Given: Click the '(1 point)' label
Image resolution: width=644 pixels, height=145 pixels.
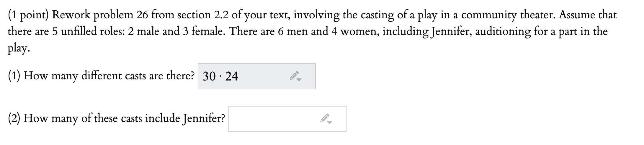Looking at the screenshot, I should (28, 15).
